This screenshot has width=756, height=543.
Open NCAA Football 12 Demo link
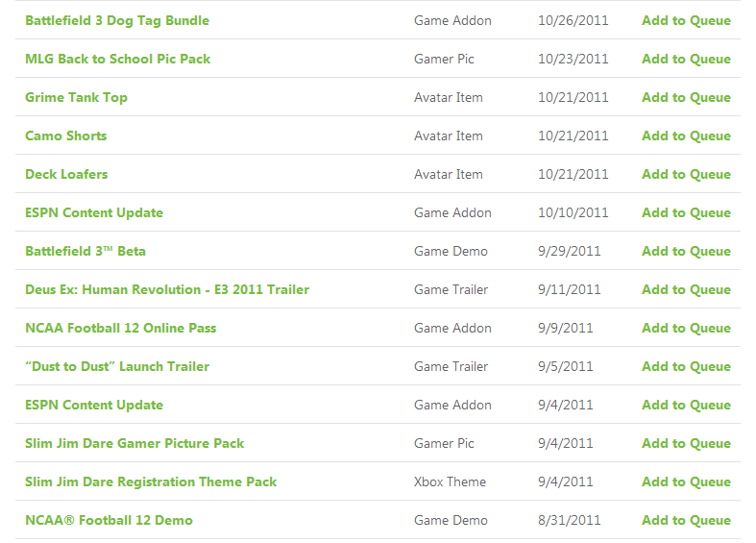coord(109,520)
